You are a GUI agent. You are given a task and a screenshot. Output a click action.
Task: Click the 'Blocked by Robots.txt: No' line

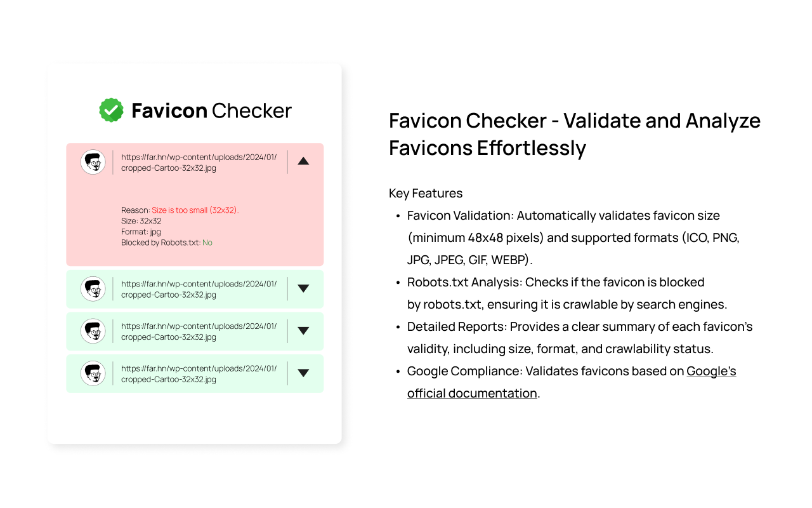[167, 243]
